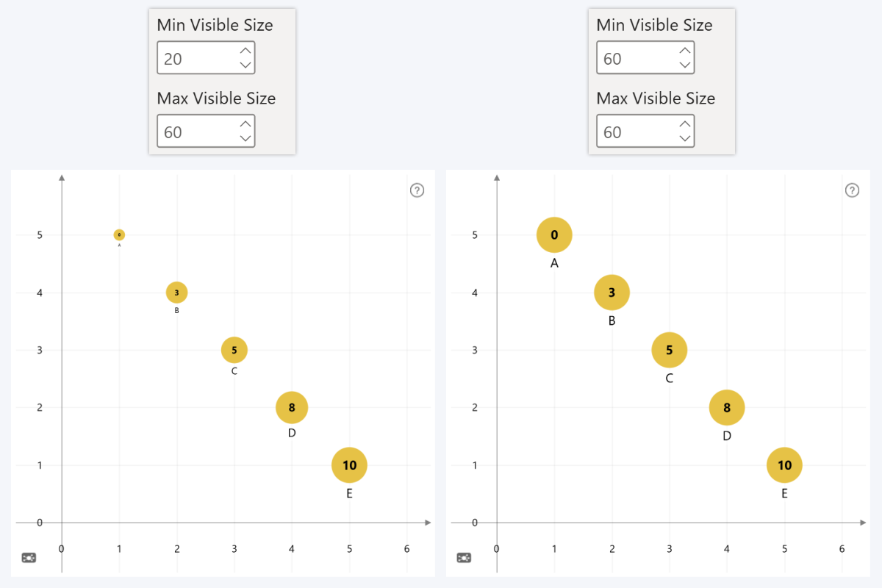The height and width of the screenshot is (588, 882).
Task: Open help on the left bubble chart
Action: (x=417, y=190)
